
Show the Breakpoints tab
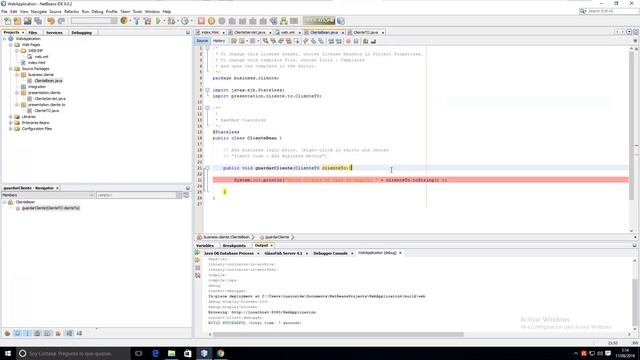tap(234, 246)
